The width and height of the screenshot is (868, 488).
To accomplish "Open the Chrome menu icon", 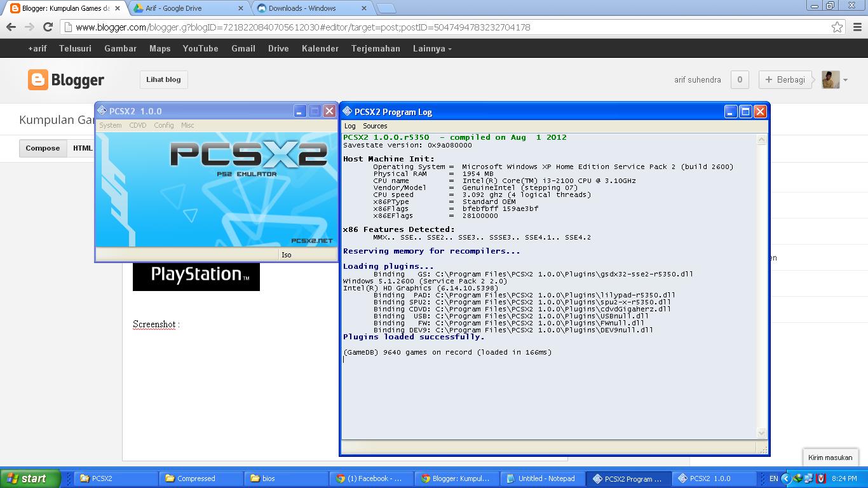I will (x=857, y=27).
